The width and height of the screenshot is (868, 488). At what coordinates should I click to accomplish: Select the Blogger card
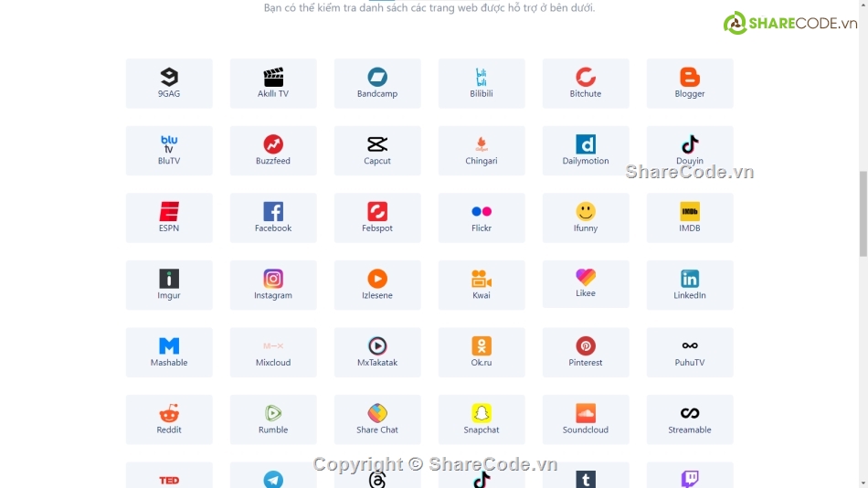(x=689, y=84)
